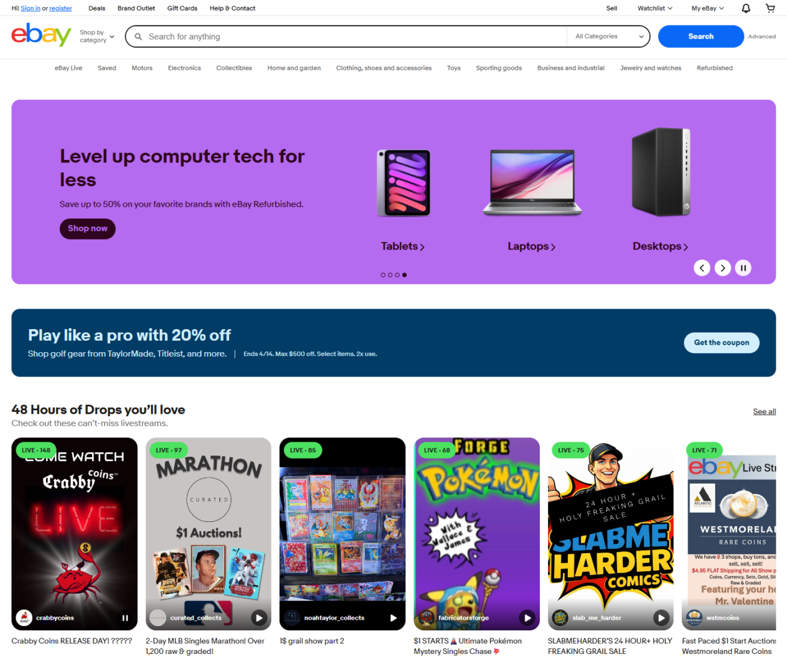Go to previous banner slide arrow
The width and height of the screenshot is (787, 672).
point(702,268)
